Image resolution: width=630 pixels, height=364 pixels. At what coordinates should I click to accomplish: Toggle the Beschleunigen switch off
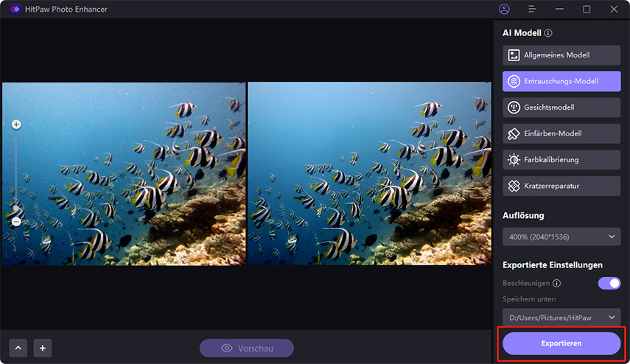(x=609, y=283)
